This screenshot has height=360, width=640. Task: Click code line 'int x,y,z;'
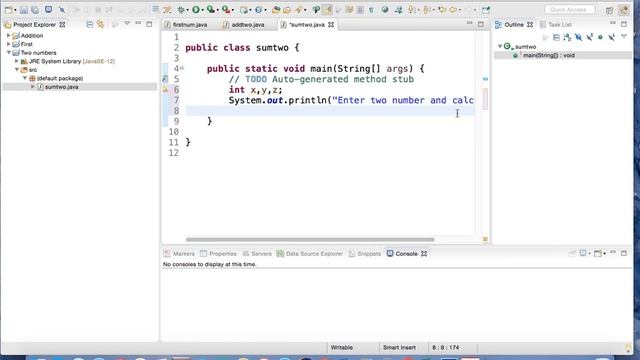256,90
